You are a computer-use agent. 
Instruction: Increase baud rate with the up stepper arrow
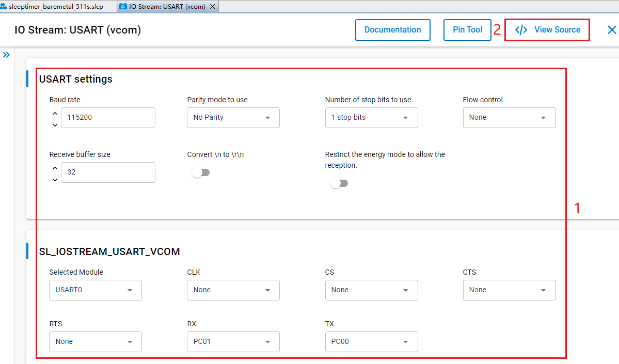[x=54, y=113]
